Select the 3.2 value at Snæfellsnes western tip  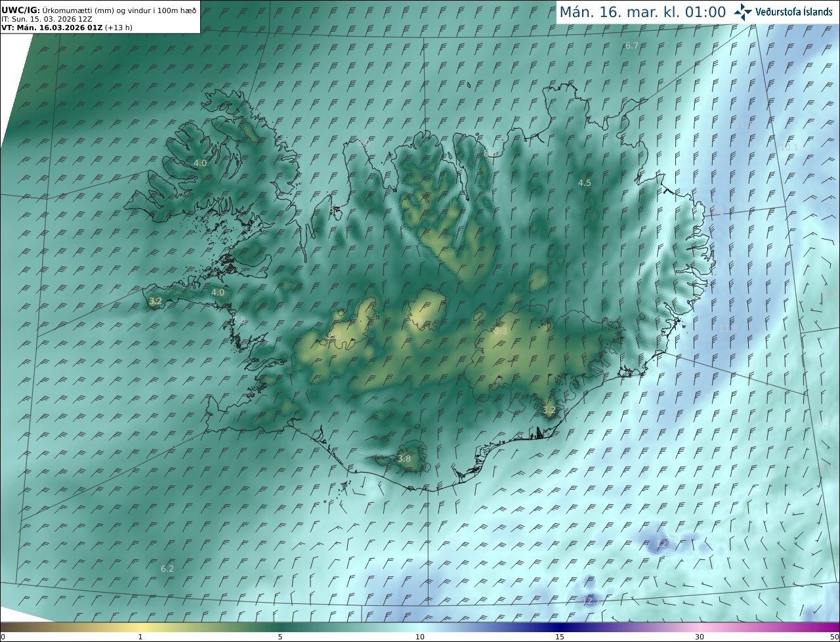coord(156,301)
